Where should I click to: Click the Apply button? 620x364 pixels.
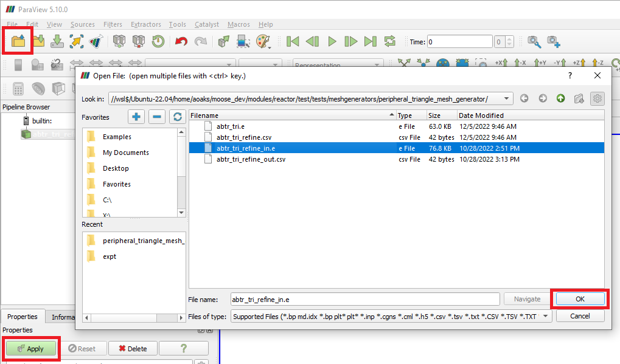point(30,349)
